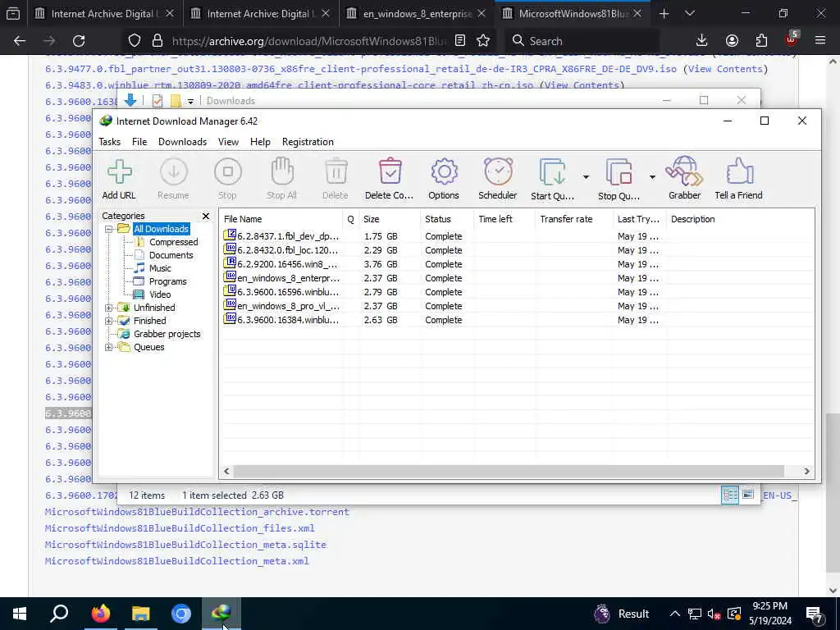This screenshot has height=630, width=840.
Task: Reload the page in Firefox
Action: click(x=79, y=41)
